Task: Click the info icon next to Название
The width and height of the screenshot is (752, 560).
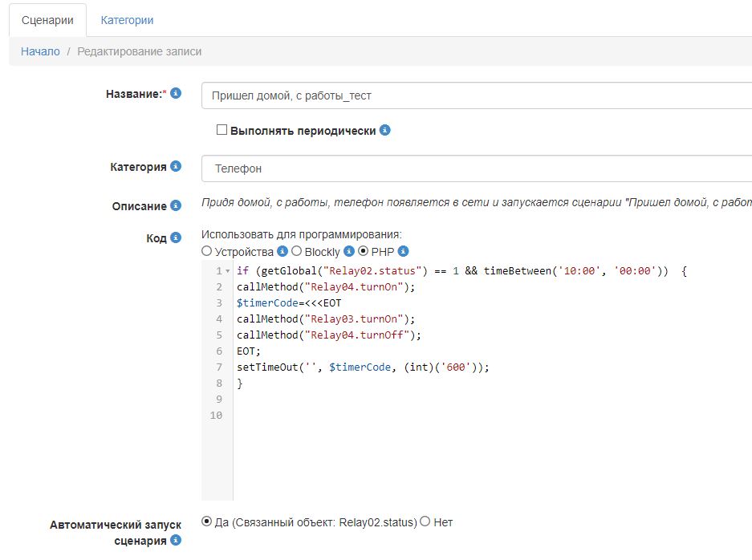Action: 176,94
